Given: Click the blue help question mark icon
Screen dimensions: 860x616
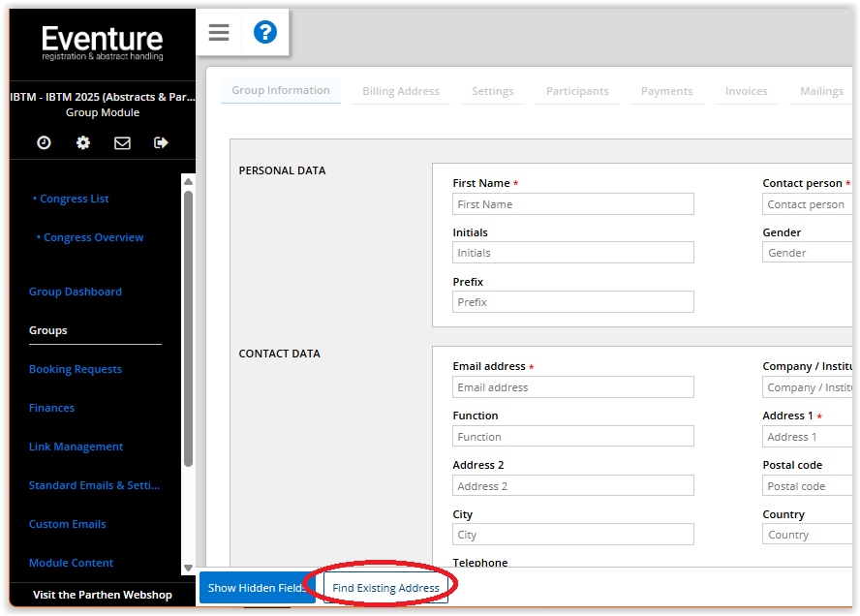Looking at the screenshot, I should click(x=264, y=32).
